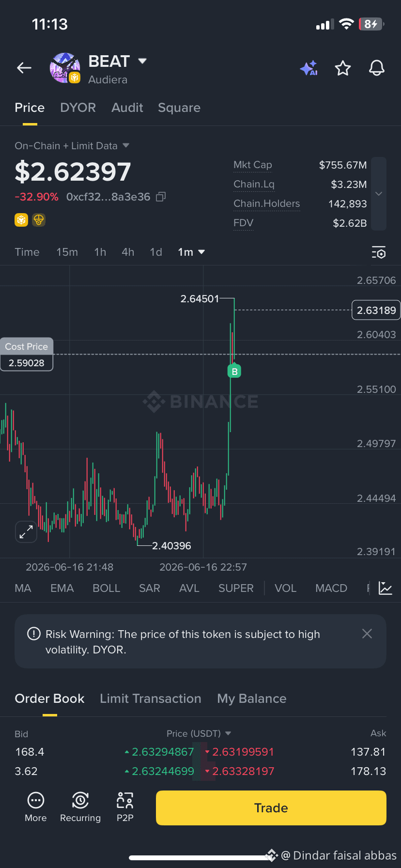Tap the Chain.Holders label
The image size is (401, 868).
(267, 203)
